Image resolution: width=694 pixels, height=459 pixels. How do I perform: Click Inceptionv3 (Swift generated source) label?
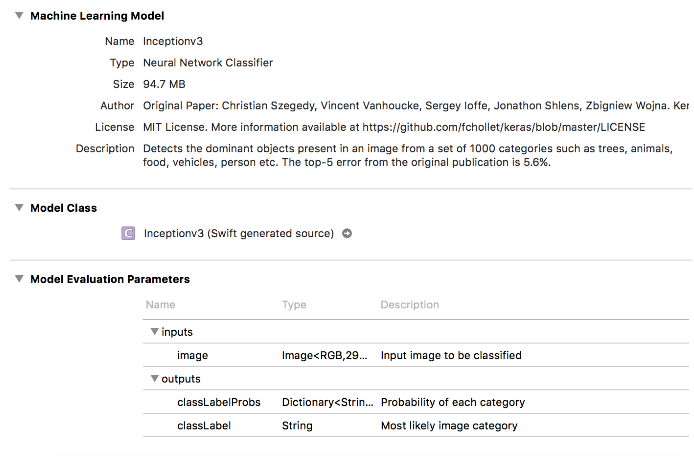(x=239, y=233)
